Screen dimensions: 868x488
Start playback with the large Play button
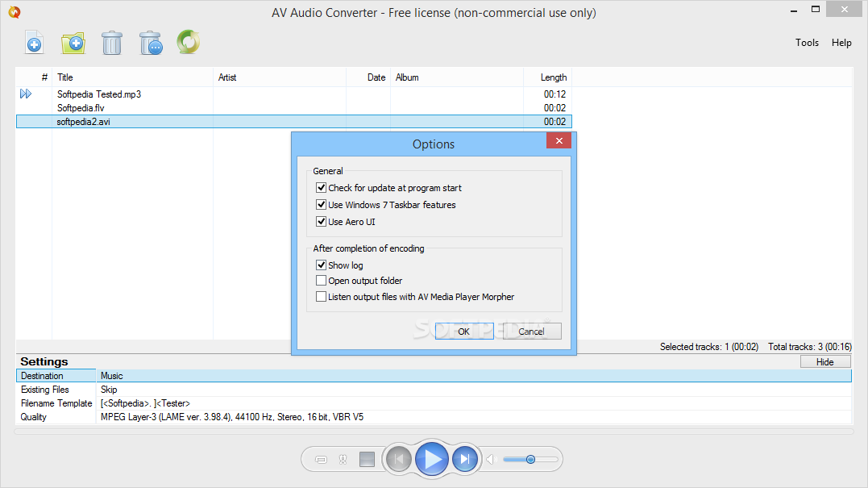432,459
